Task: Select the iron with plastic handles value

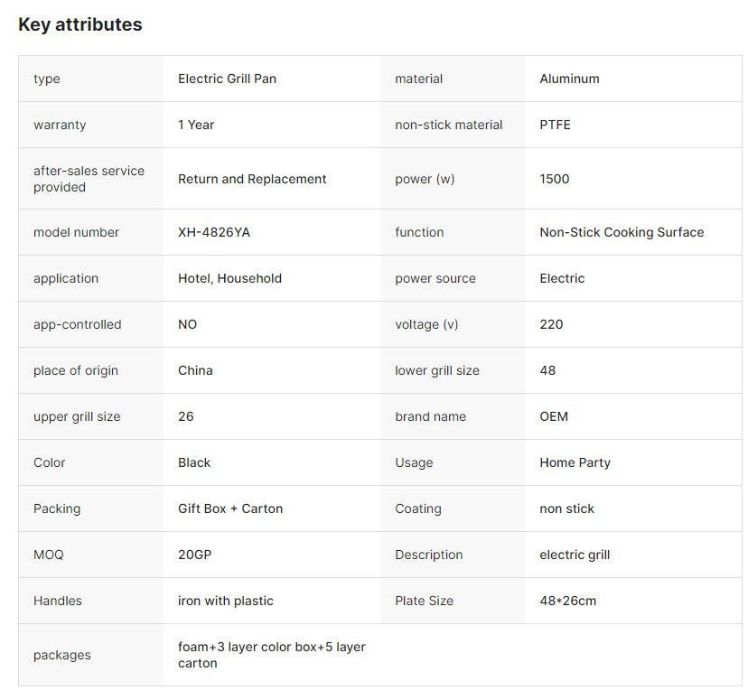Action: 226,601
